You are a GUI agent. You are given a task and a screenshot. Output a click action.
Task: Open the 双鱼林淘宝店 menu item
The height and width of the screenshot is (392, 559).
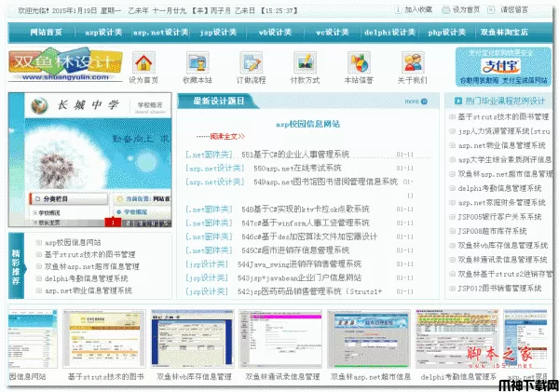click(504, 32)
